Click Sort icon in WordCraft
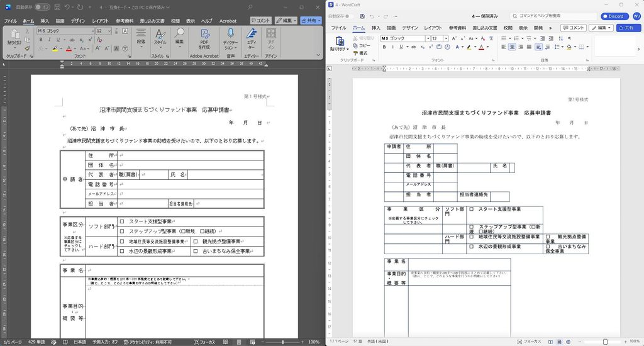The height and width of the screenshot is (346, 644). [560, 38]
